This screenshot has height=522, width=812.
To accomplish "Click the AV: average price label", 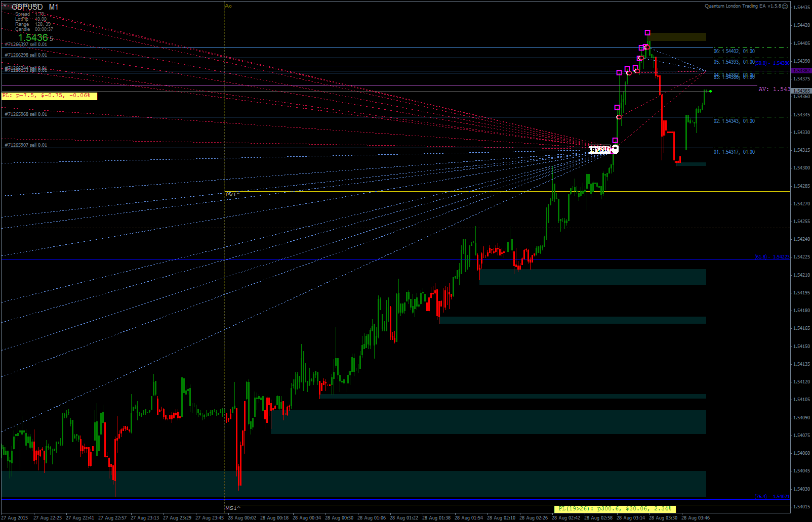I will coord(774,89).
